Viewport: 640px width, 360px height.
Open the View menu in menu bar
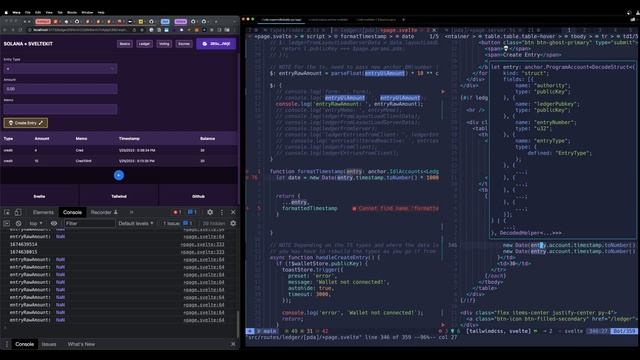point(49,12)
